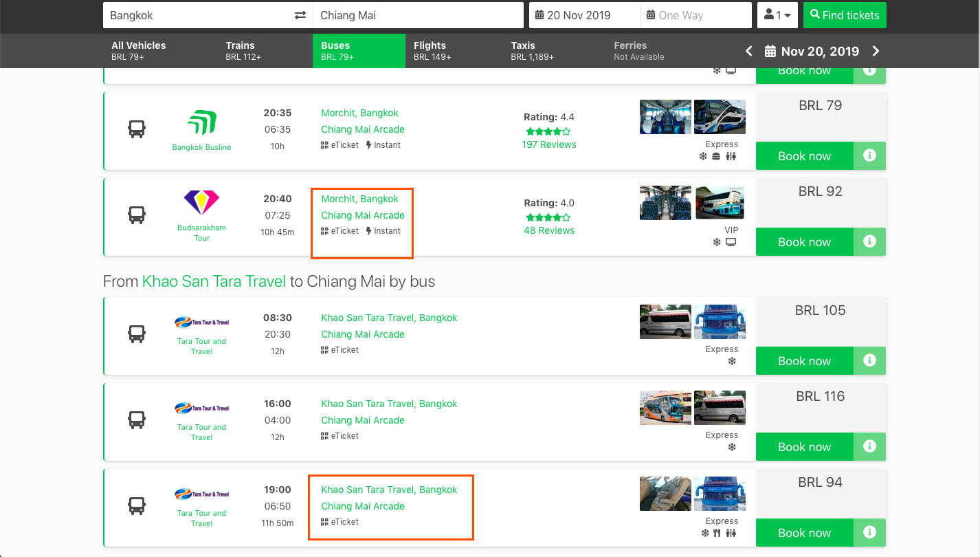980x557 pixels.
Task: Go to the next day with right chevron
Action: pyautogui.click(x=876, y=51)
